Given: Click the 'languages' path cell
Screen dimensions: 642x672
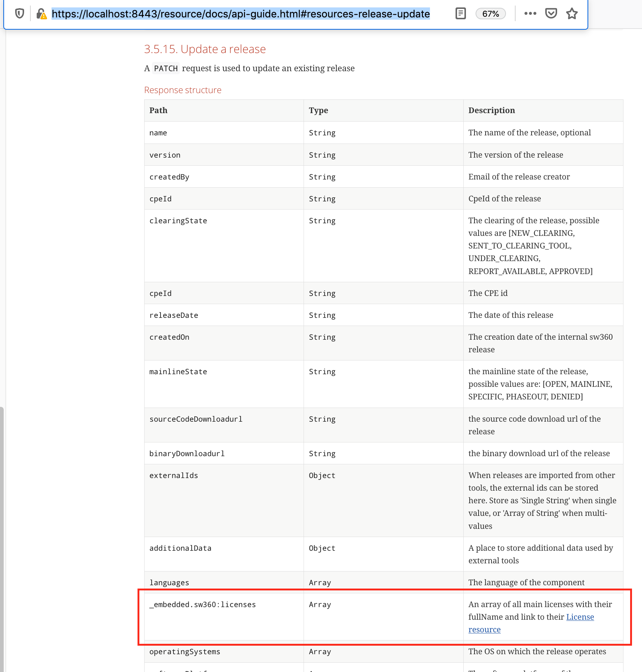Looking at the screenshot, I should (x=224, y=582).
